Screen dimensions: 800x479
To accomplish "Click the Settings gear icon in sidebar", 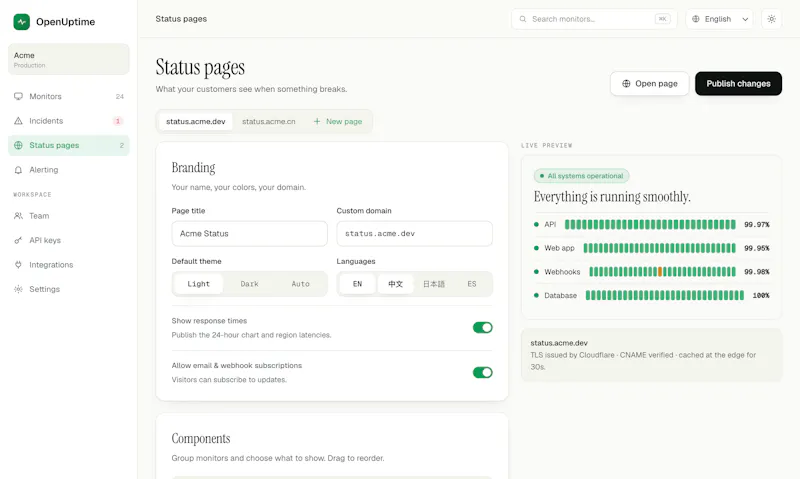I will click(18, 289).
